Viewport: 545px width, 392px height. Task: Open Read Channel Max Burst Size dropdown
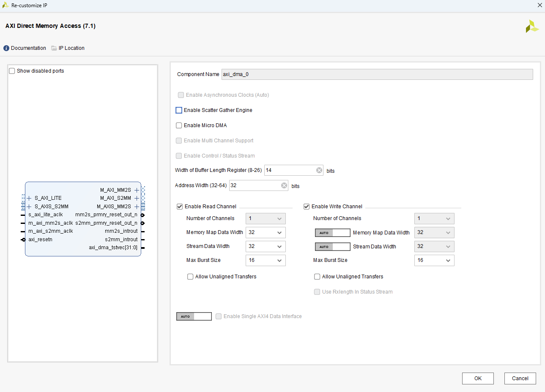[x=266, y=260]
